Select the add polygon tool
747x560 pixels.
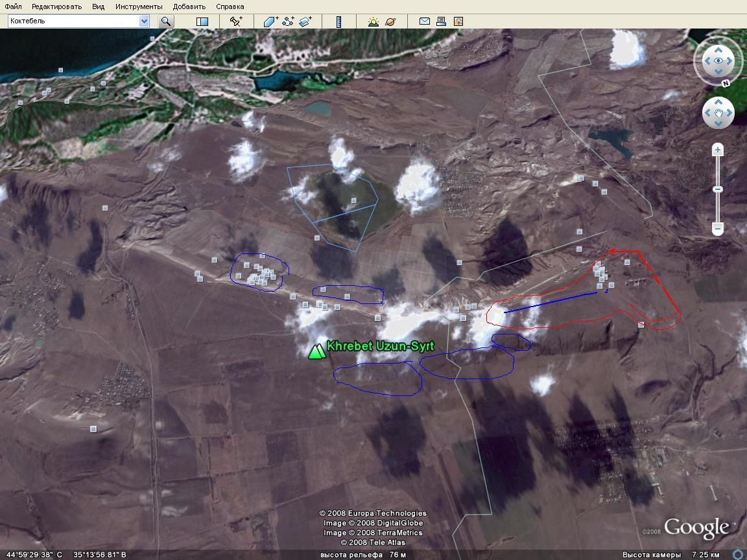tap(270, 21)
